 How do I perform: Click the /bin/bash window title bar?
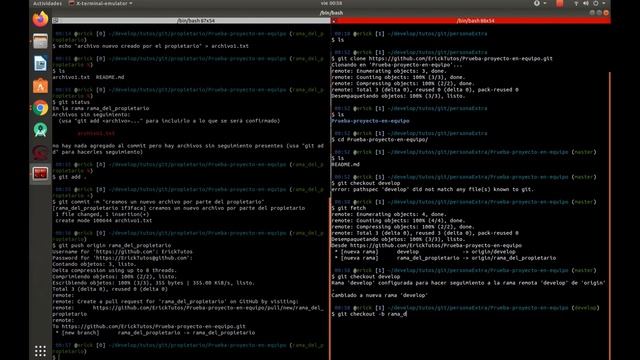coord(331,13)
